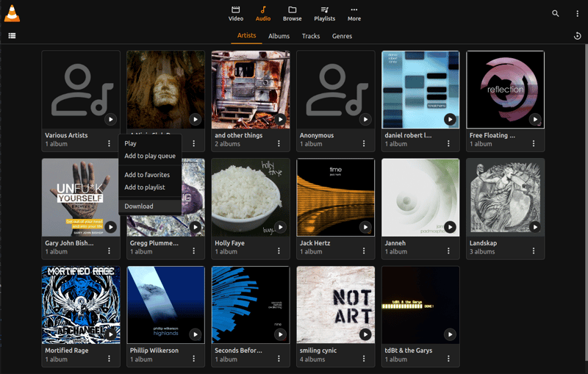This screenshot has height=374, width=588.
Task: Click the search magnifier icon
Action: 556,13
